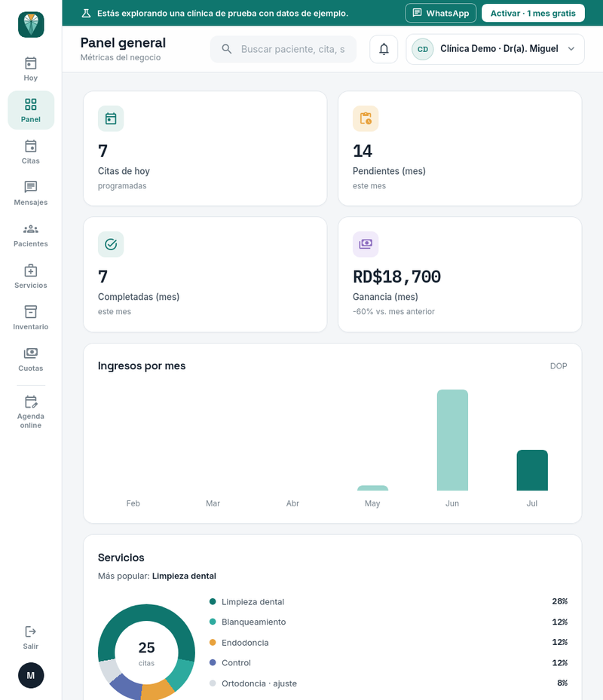Click the Control purple legend dot
This screenshot has width=603, height=700.
[213, 662]
